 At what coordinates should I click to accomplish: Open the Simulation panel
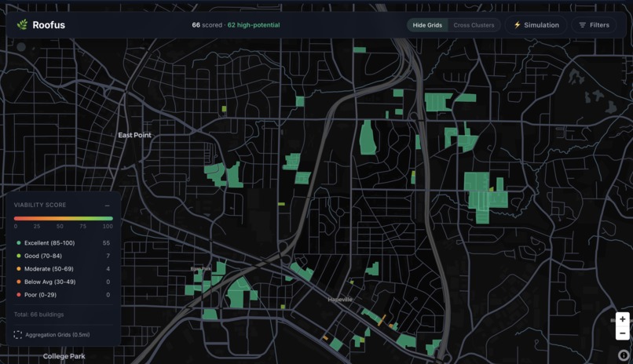(x=536, y=25)
